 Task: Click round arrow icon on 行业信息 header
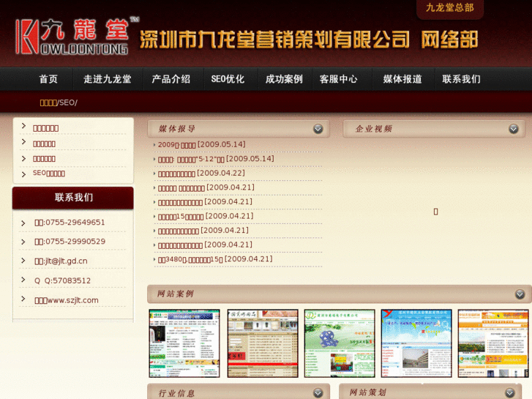pos(318,393)
